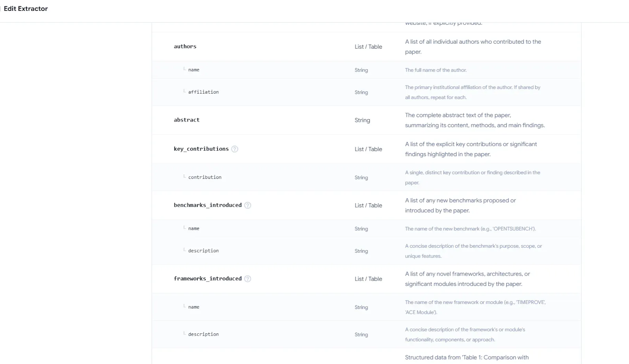Click help icon next to frameworks_introduced
629x364 pixels.
pyautogui.click(x=248, y=279)
